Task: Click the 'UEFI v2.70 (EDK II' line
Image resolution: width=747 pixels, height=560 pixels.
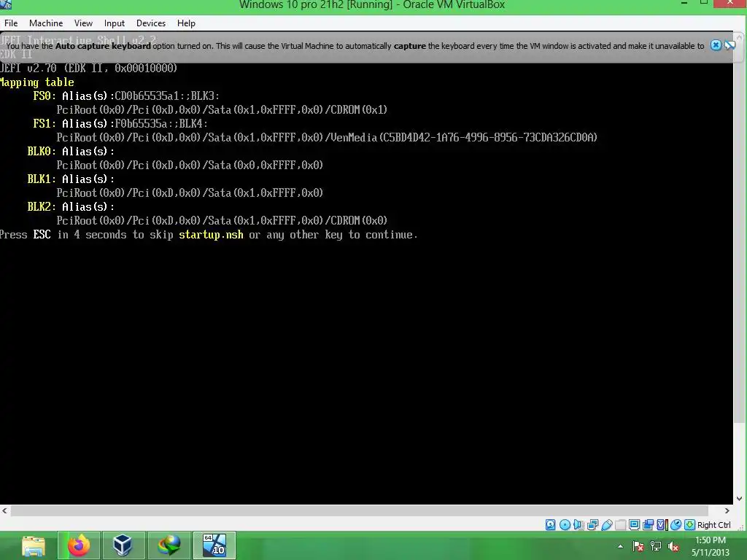Action: pos(88,68)
